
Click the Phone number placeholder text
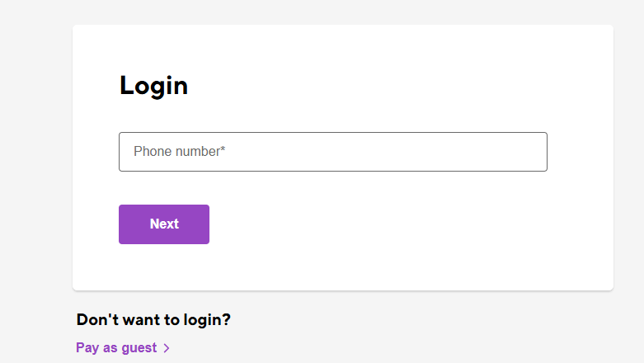pyautogui.click(x=179, y=152)
